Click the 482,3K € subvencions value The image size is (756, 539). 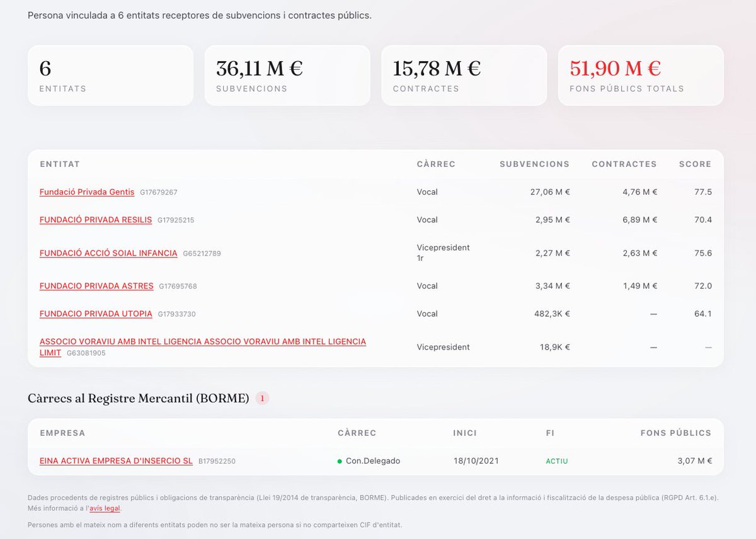point(551,314)
